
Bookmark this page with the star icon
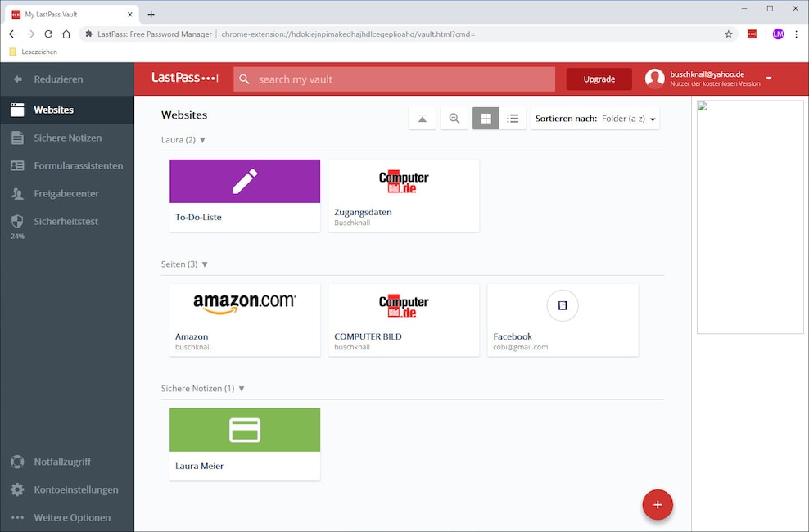pos(729,34)
